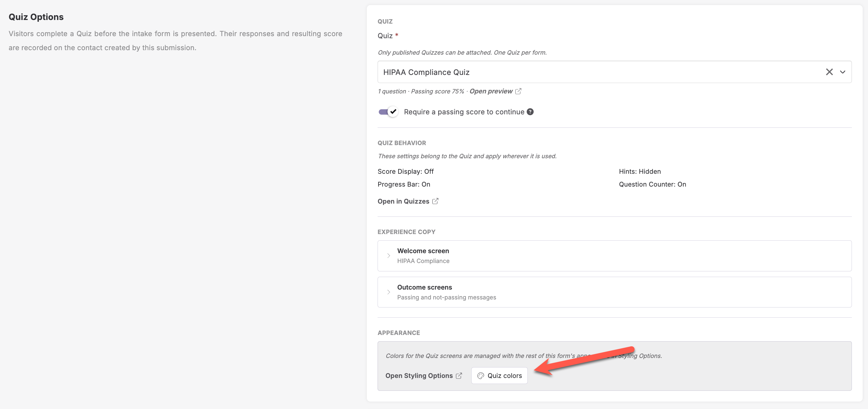Click 'Passing and not-passing messages' subtitle
Screen dimensions: 868x409
pos(447,297)
